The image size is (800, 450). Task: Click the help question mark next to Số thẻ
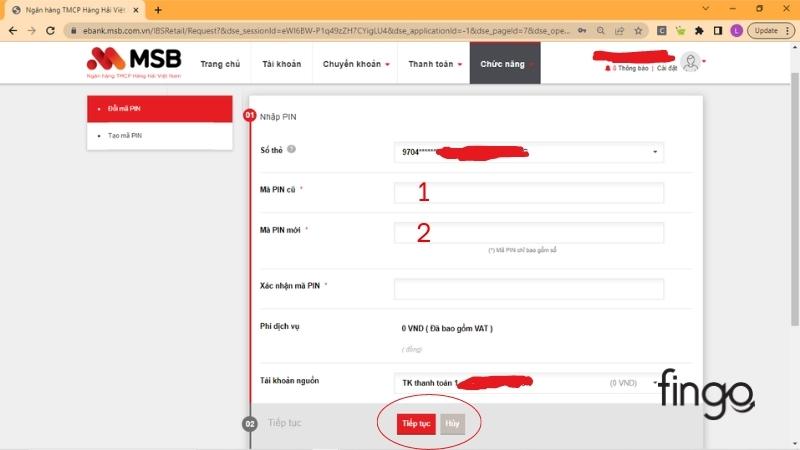point(291,149)
